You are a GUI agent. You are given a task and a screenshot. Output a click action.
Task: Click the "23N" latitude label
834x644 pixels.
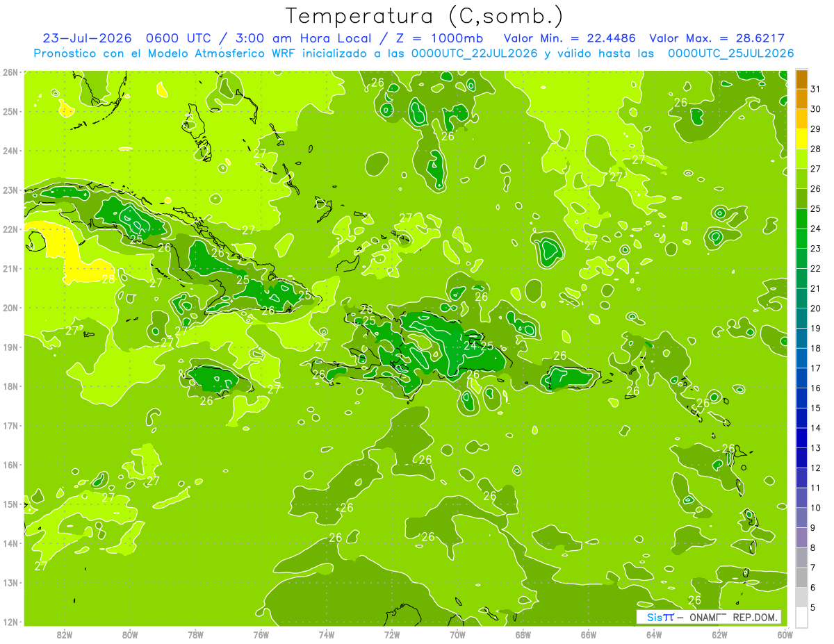coord(10,190)
